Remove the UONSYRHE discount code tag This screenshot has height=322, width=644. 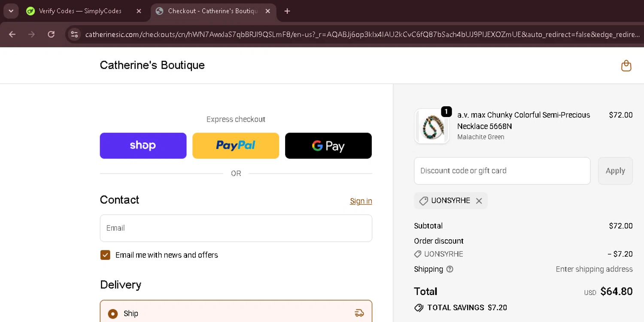[479, 201]
